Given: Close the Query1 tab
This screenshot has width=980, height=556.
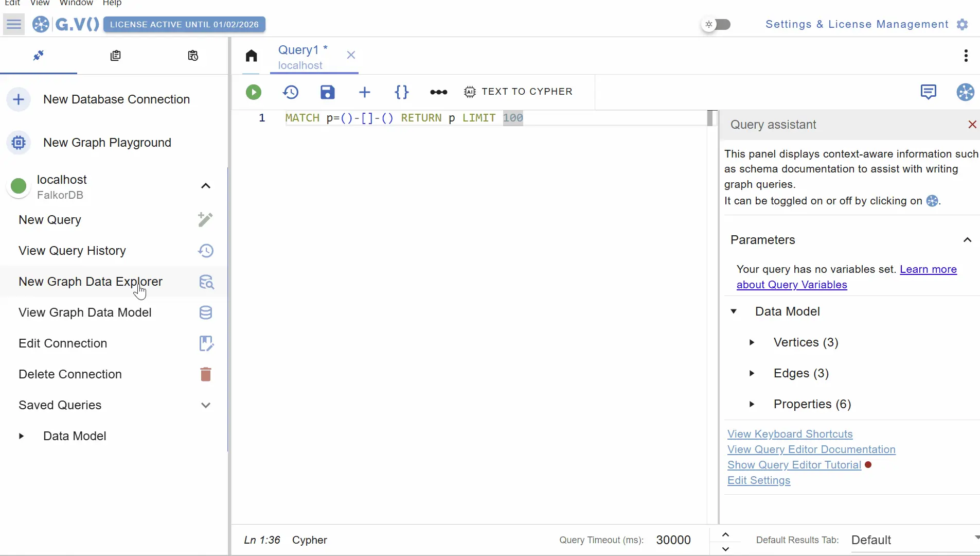Looking at the screenshot, I should (351, 55).
